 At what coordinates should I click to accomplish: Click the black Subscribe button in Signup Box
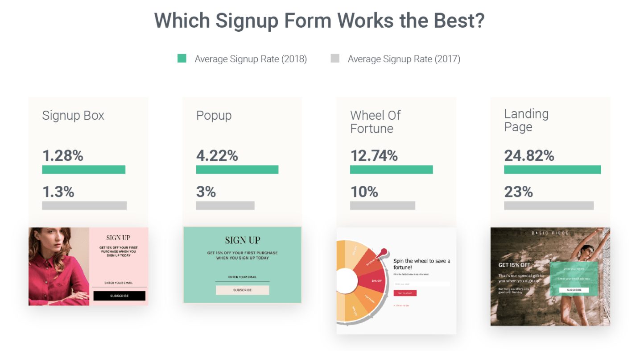[x=119, y=296]
